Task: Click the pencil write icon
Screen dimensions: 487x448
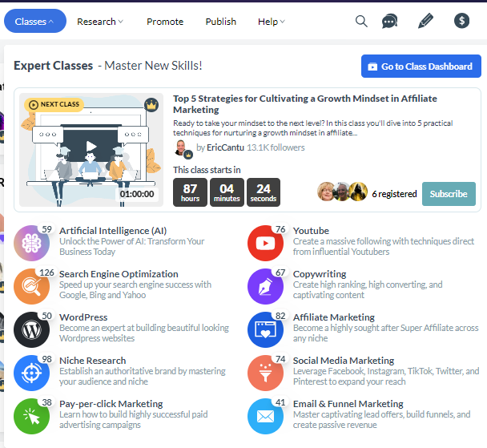Action: [x=425, y=21]
